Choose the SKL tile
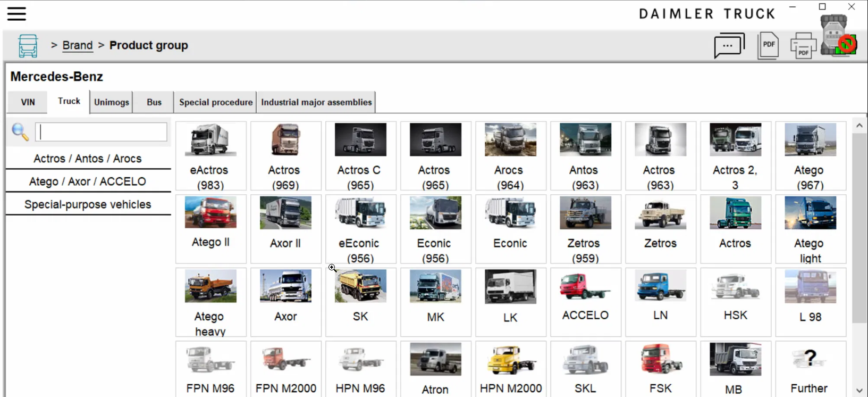 tap(586, 369)
